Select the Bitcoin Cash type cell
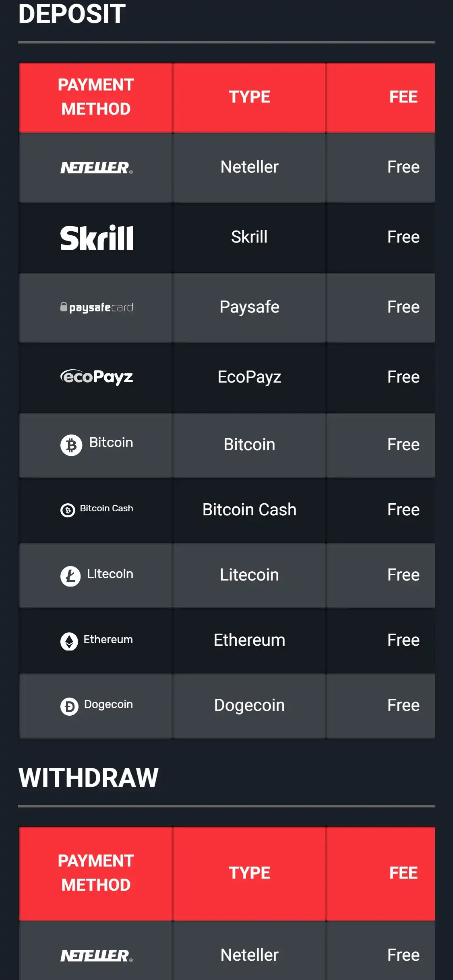Viewport: 453px width, 980px height. pyautogui.click(x=249, y=510)
